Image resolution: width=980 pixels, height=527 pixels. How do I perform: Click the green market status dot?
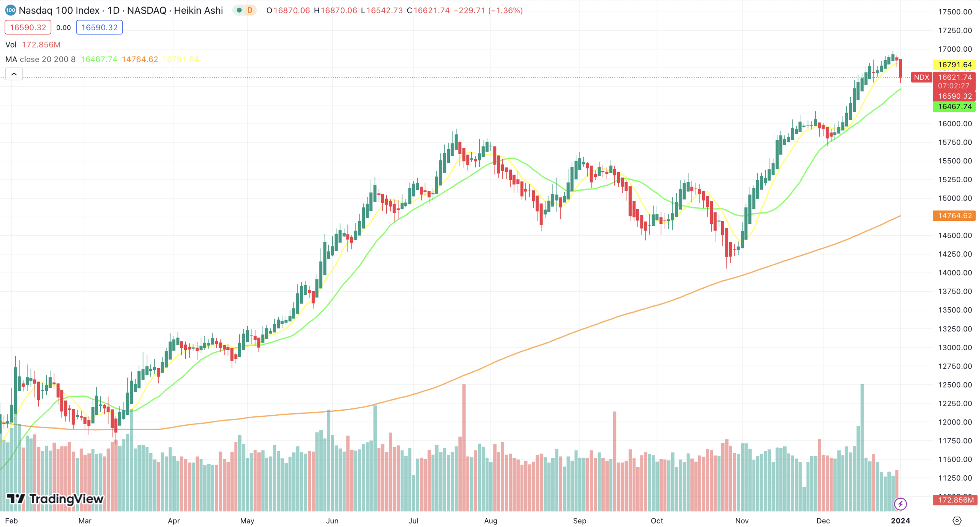click(239, 10)
